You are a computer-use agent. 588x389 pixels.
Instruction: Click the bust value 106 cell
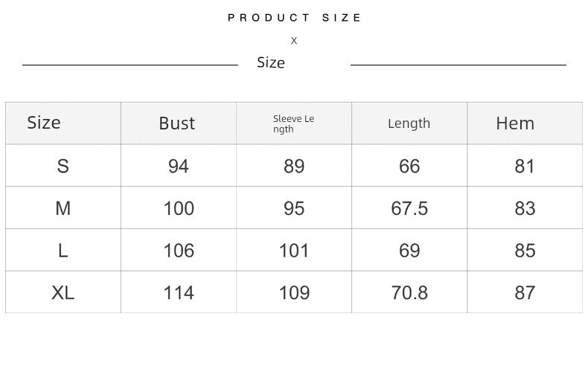[179, 251]
